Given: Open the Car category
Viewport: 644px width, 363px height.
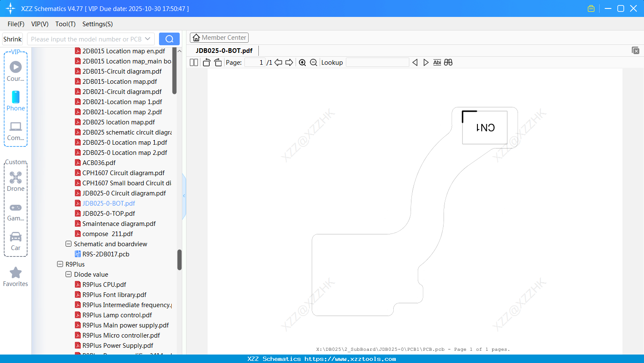Looking at the screenshot, I should click(x=16, y=241).
